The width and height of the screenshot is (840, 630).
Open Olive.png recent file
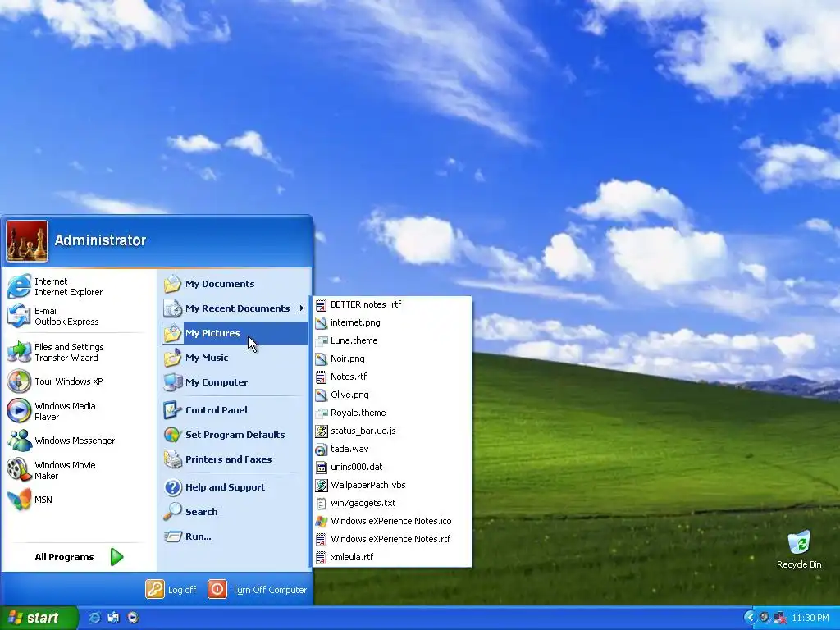(x=392, y=395)
